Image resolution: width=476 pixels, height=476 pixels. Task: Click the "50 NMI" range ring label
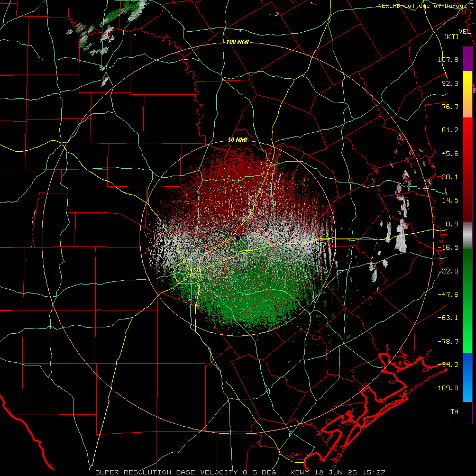pyautogui.click(x=237, y=140)
